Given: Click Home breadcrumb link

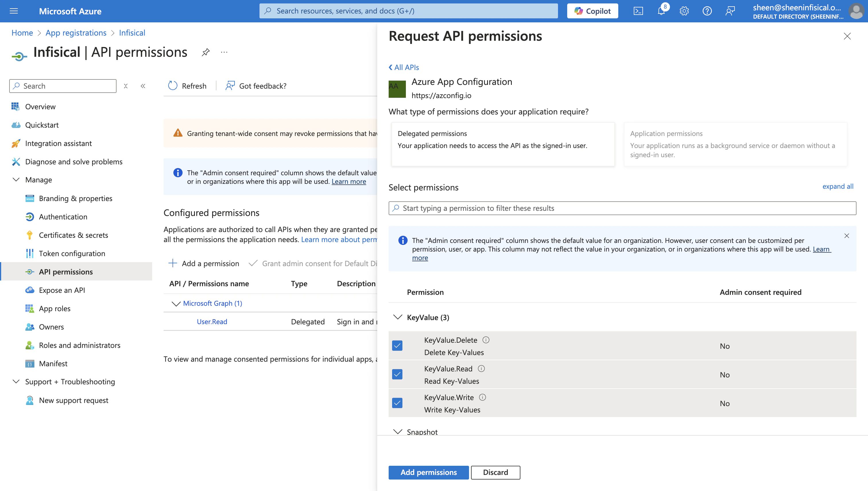Looking at the screenshot, I should coord(22,33).
